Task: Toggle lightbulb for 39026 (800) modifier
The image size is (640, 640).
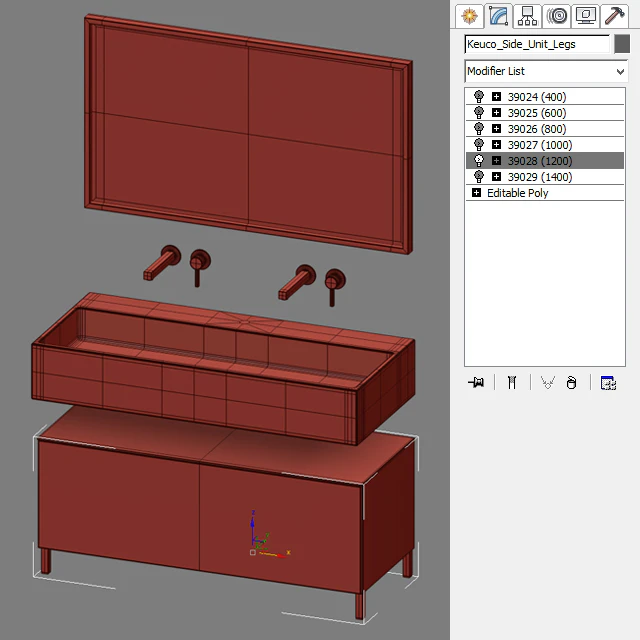Action: pyautogui.click(x=479, y=129)
